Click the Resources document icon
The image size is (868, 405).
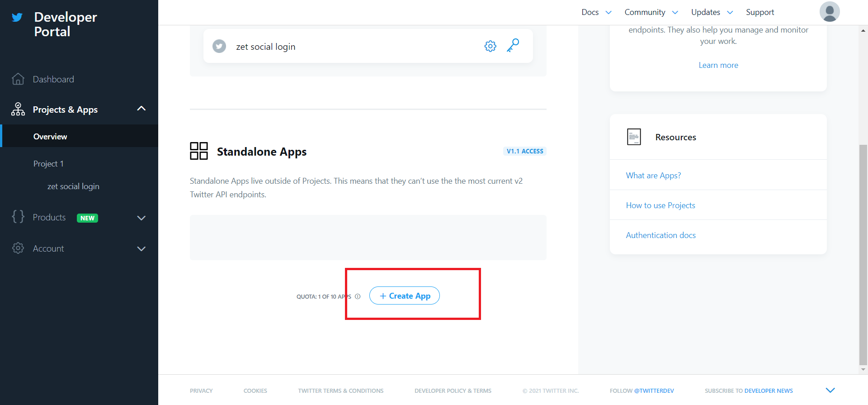pyautogui.click(x=634, y=137)
